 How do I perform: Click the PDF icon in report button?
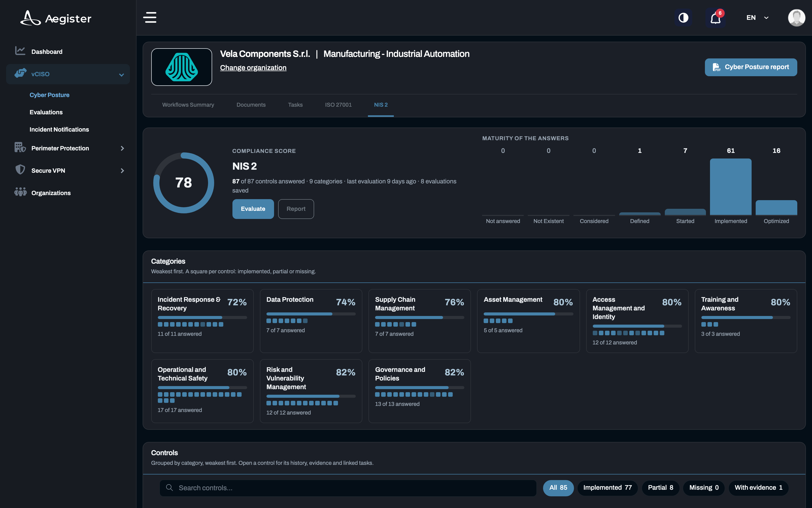pyautogui.click(x=716, y=67)
